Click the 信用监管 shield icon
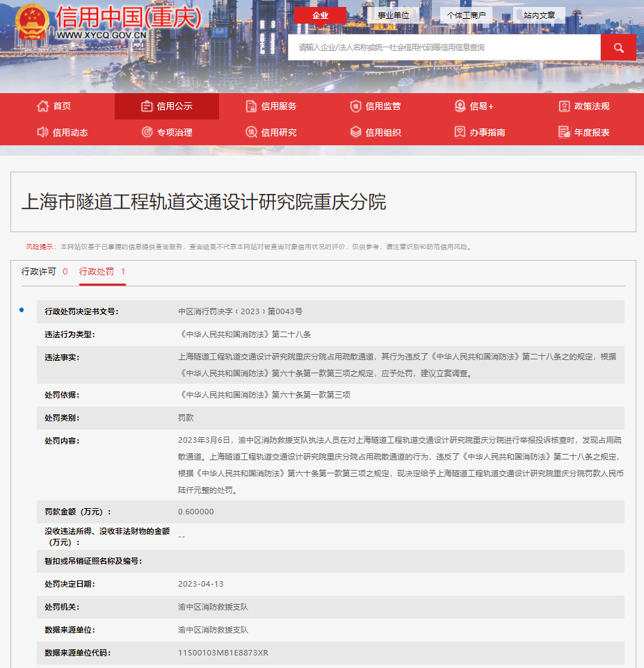Viewport: 644px width, 668px height. [355, 106]
